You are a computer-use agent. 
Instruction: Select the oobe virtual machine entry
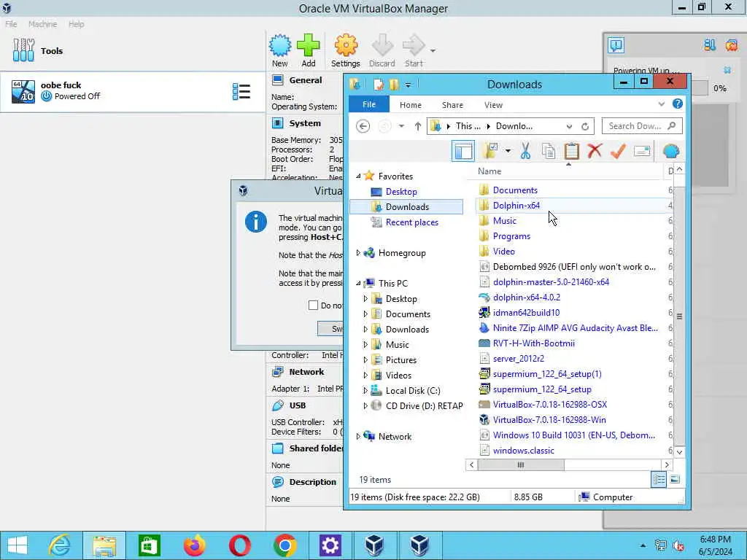133,91
